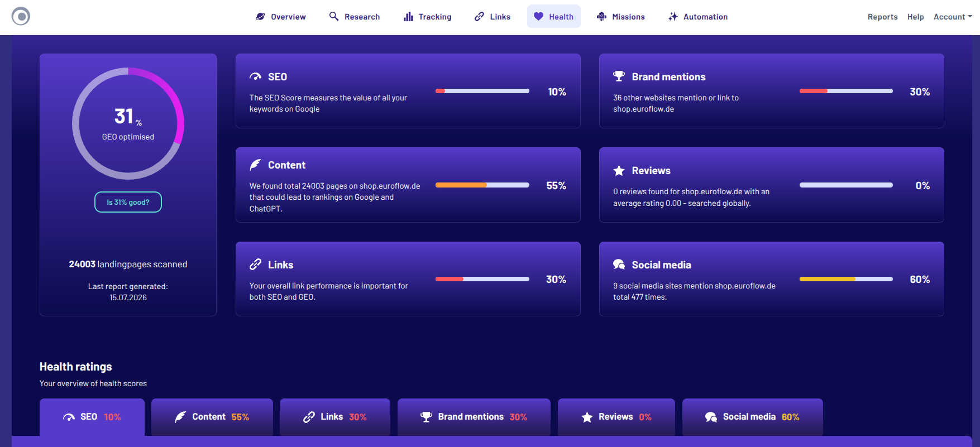Click the Links card heading text
This screenshot has height=447, width=980.
280,265
